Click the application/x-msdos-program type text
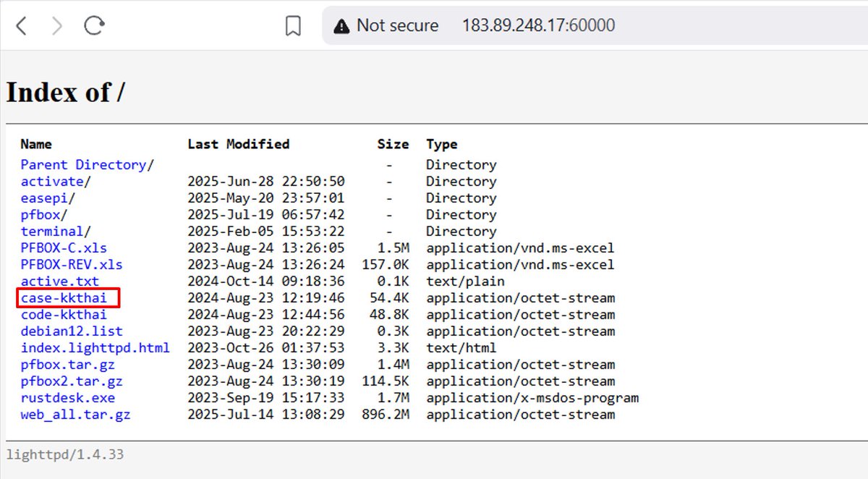Screen dimensions: 868x479 pos(532,398)
